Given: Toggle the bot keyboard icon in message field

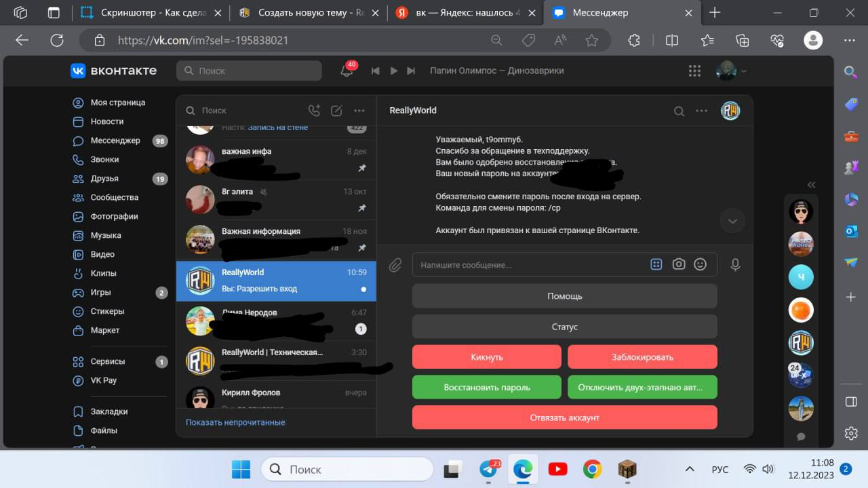Looking at the screenshot, I should [x=656, y=264].
